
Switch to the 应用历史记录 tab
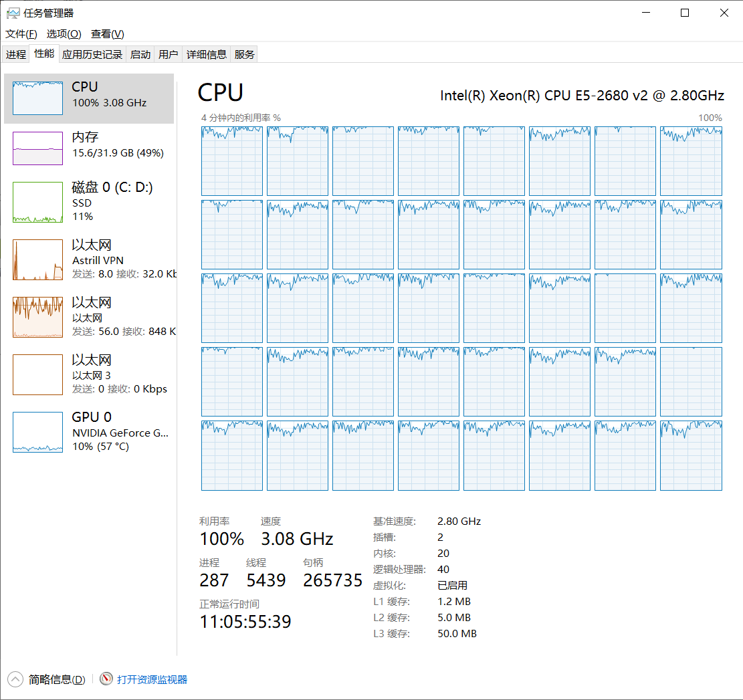coord(92,54)
